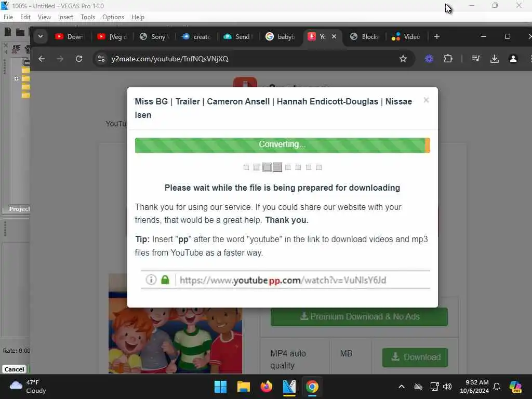Click the VEGAS Pro open folder icon

[x=20, y=32]
